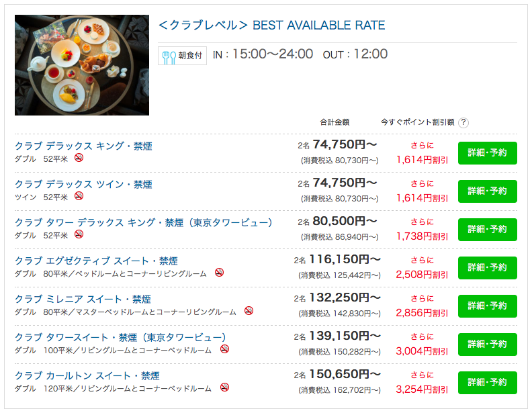Image resolution: width=532 pixels, height=413 pixels.
Task: Click 詳細・予約 button for 74,750円 Deluxe King
Action: [x=487, y=153]
